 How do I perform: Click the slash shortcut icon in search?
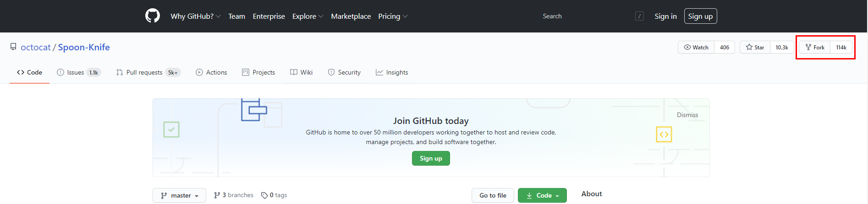tap(639, 16)
